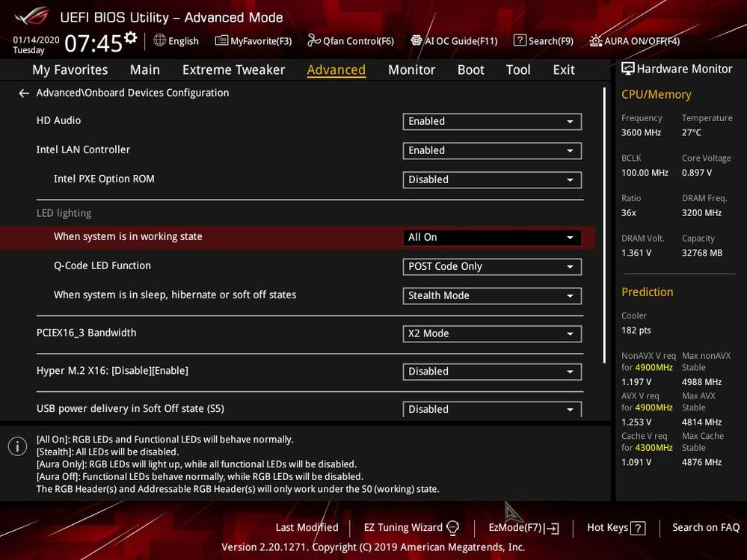The image size is (747, 560).
Task: Select Intel LAN Controller label
Action: (x=83, y=150)
